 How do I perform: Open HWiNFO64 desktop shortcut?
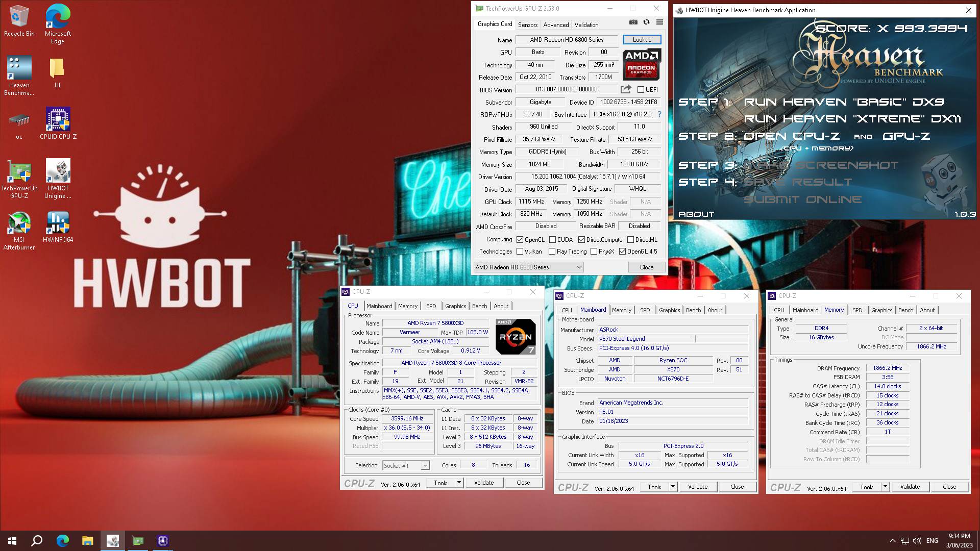pos(58,227)
